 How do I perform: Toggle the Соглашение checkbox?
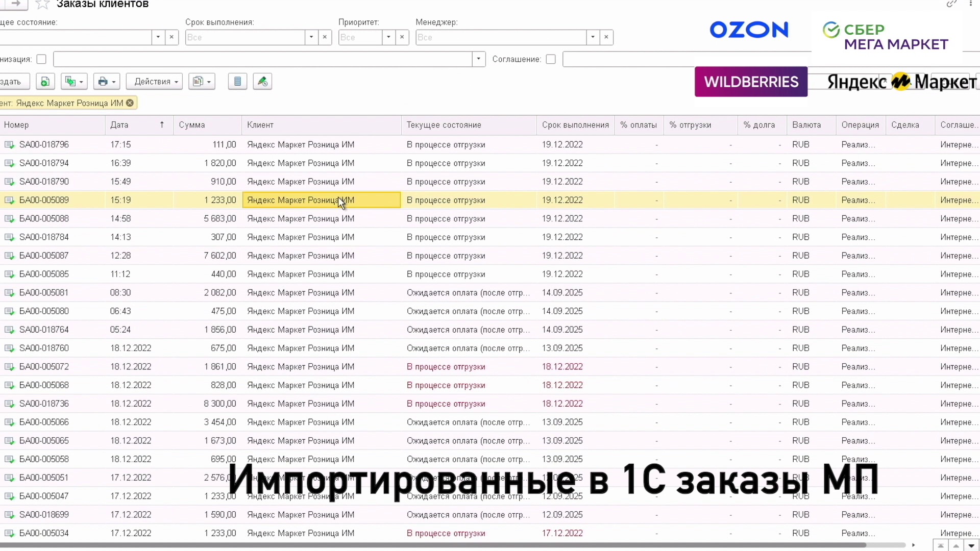pos(550,59)
